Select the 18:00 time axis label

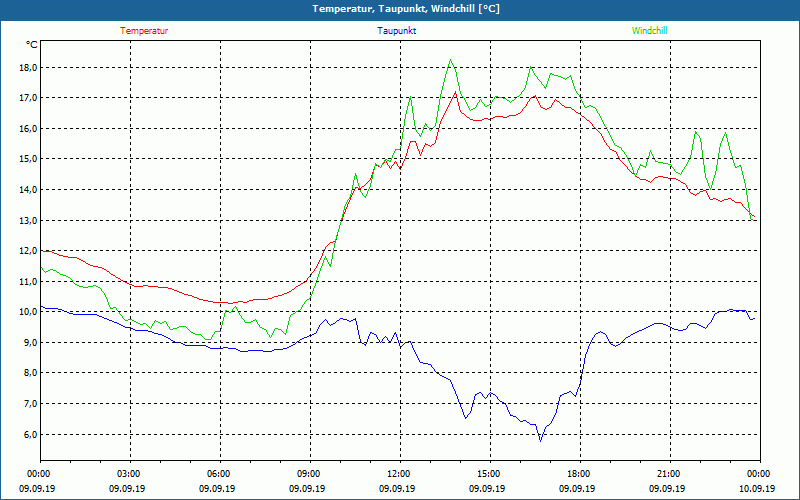pyautogui.click(x=579, y=474)
